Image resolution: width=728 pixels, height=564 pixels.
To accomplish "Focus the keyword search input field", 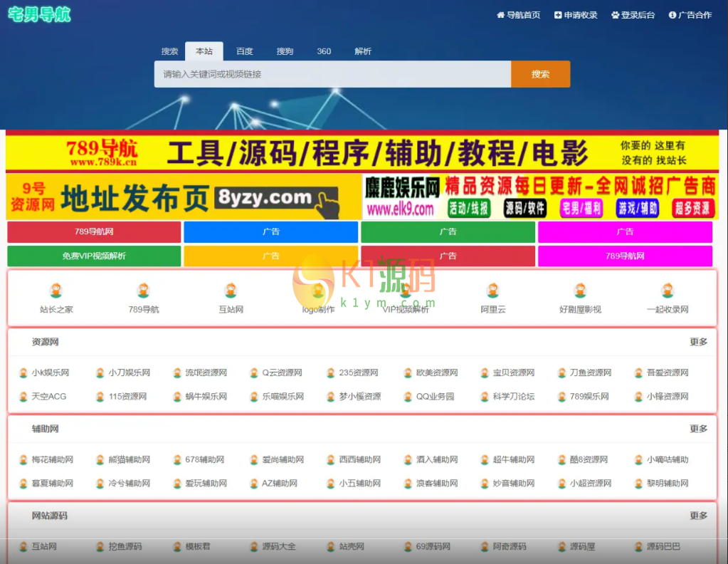I will (332, 74).
